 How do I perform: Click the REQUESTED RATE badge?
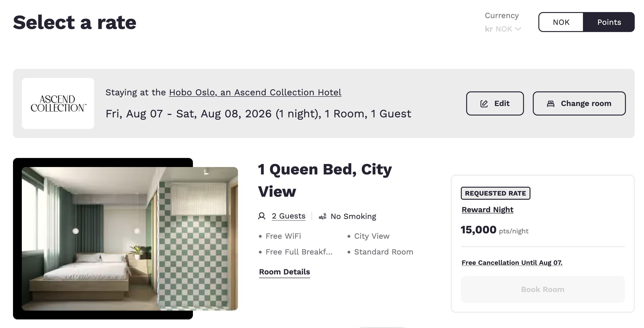495,193
